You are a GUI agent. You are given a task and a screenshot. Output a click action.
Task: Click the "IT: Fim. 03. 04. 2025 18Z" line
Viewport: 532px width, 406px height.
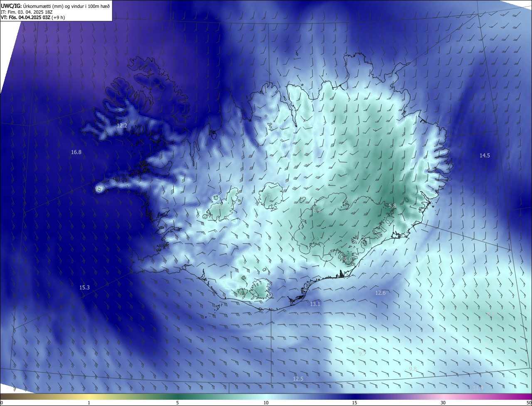27,12
